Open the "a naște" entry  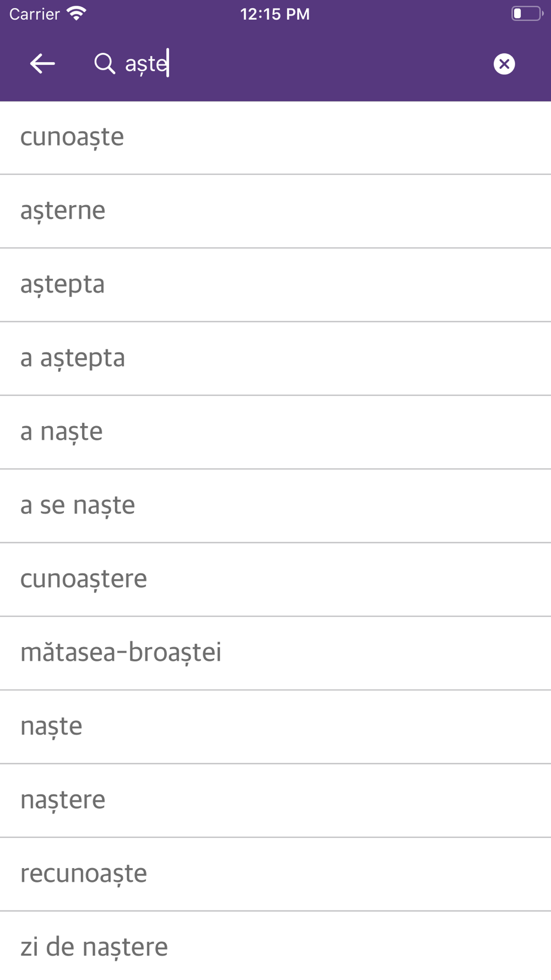coord(275,432)
